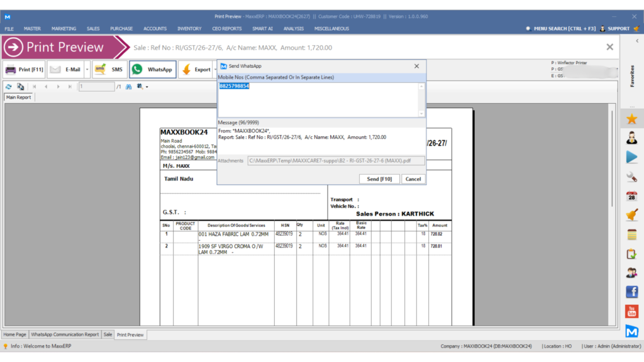
Task: Click the MaxxERP M logo sidebar icon
Action: (631, 331)
